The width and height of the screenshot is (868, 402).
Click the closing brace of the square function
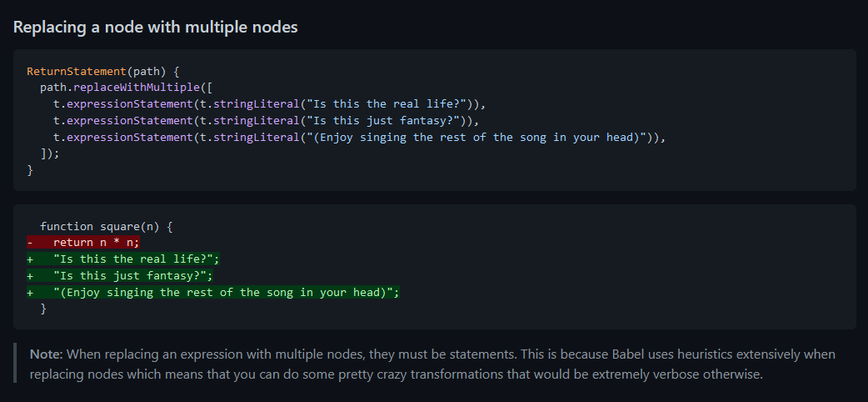click(x=43, y=309)
